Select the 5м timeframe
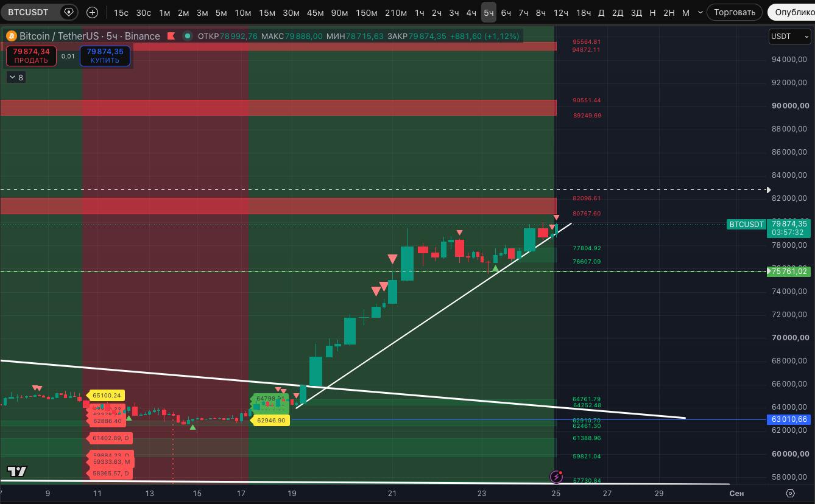Viewport: 815px width, 504px height. (221, 13)
